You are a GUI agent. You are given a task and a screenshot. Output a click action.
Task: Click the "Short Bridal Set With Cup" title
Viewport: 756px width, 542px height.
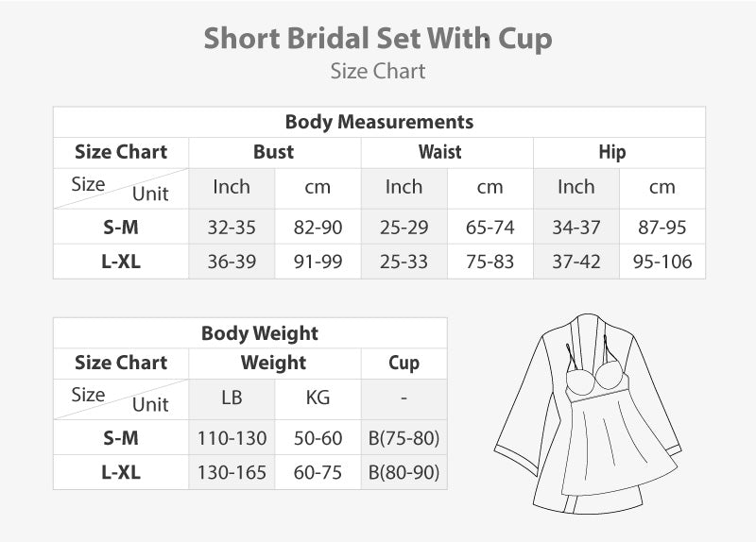[378, 39]
